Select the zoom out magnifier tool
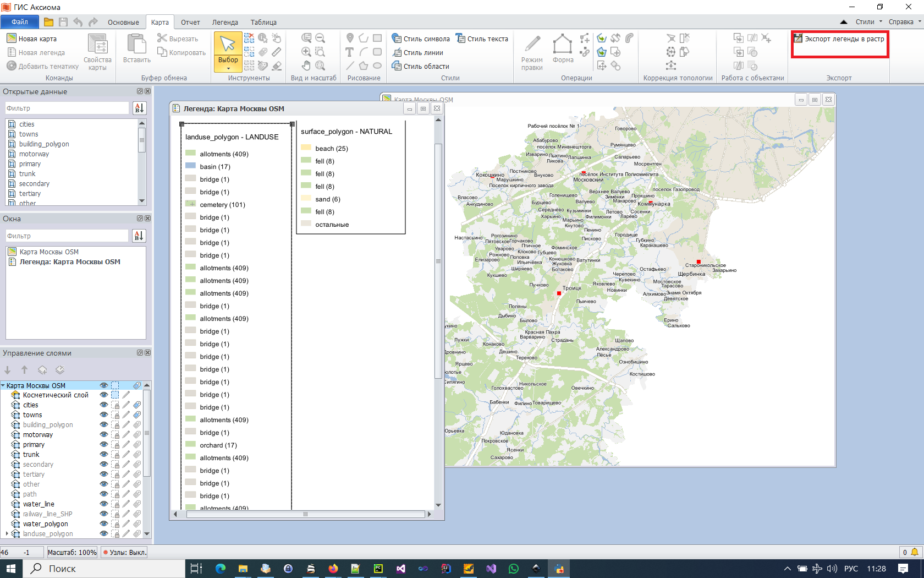The width and height of the screenshot is (924, 578). 320,38
